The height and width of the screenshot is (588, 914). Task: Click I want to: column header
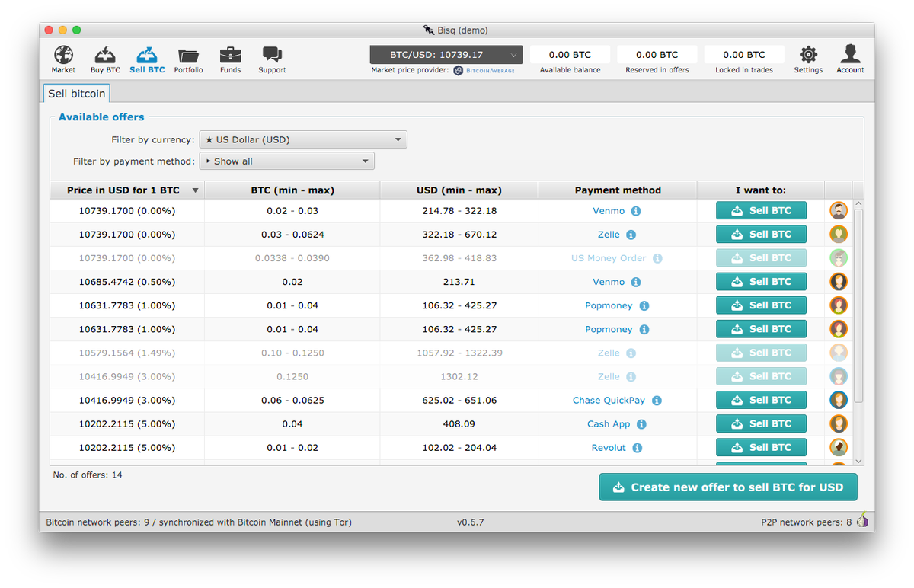(x=761, y=190)
